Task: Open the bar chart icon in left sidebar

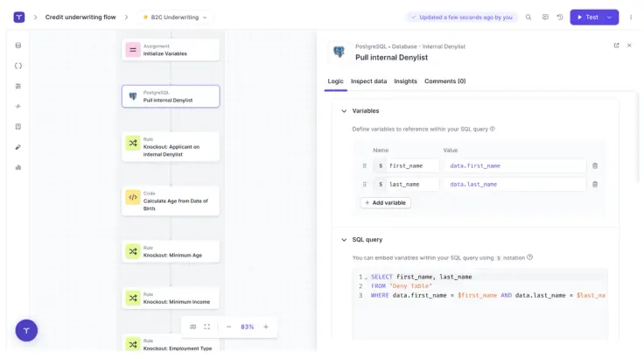Action: 18,167
